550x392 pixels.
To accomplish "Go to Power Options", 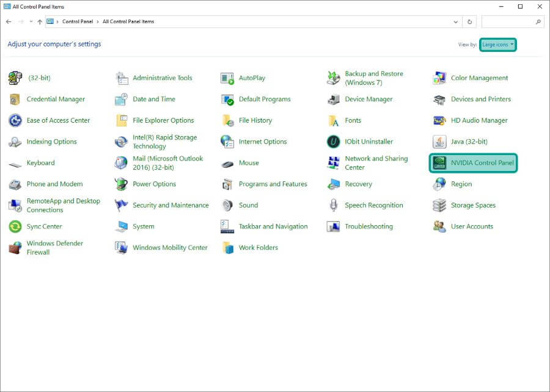I will tap(155, 184).
